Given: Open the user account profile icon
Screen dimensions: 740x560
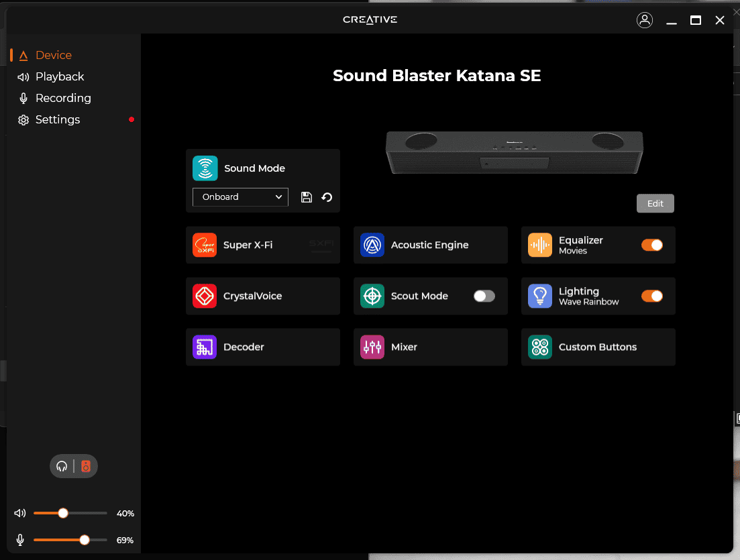Looking at the screenshot, I should point(644,20).
